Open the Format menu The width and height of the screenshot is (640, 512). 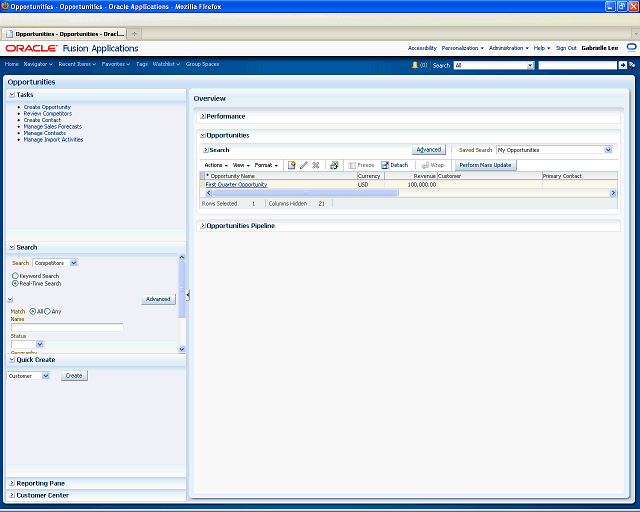[266, 165]
